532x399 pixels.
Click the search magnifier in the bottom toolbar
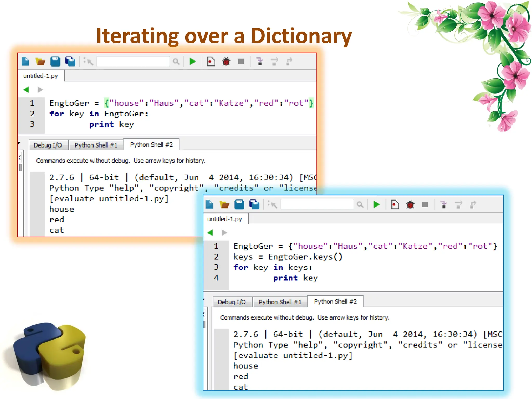click(x=360, y=205)
